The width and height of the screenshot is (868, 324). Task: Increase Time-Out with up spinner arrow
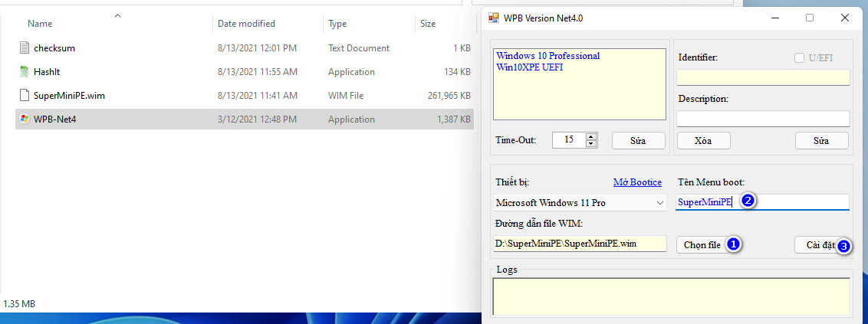click(591, 136)
